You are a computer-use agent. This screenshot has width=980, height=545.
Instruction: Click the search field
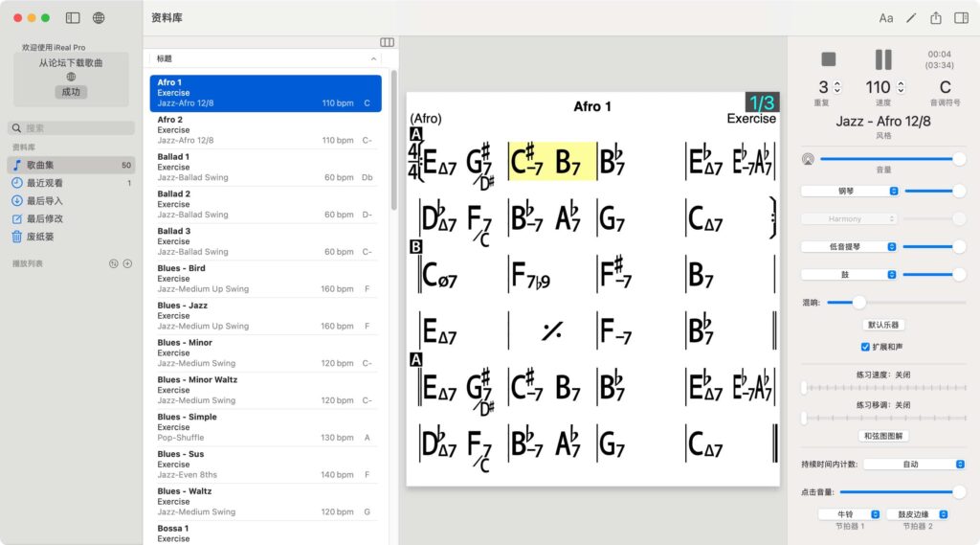tap(71, 128)
